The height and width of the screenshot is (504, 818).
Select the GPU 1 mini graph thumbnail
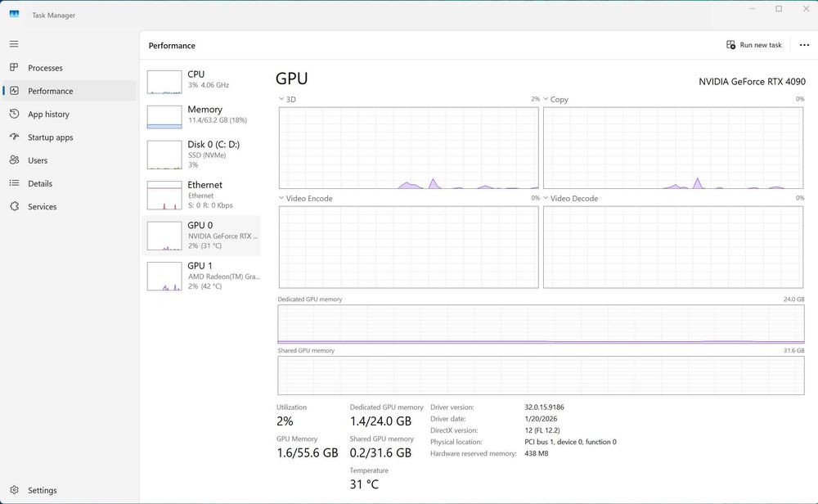[x=164, y=276]
